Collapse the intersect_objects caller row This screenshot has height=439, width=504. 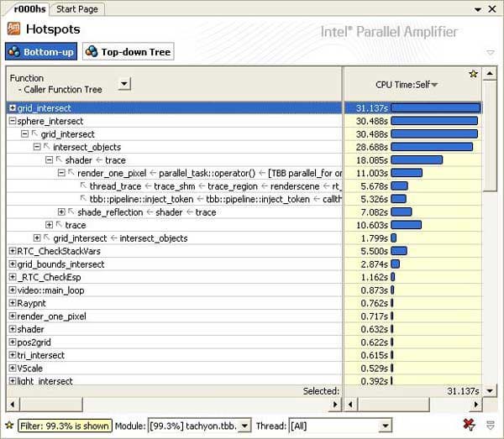[x=37, y=147]
